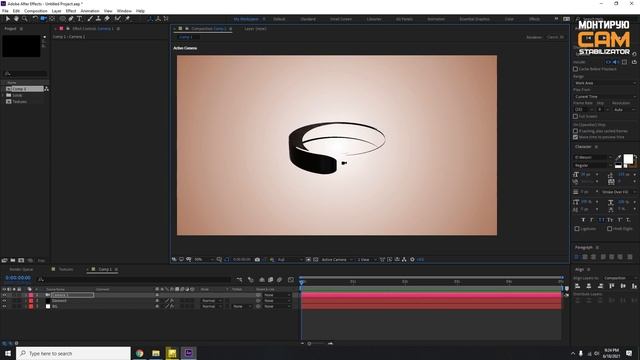640x360 pixels.
Task: Select the Pen tool
Action: pyautogui.click(x=71, y=19)
